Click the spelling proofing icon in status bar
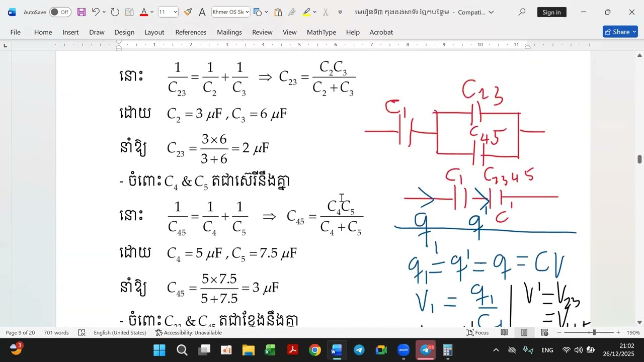Screen dimensions: 644x362 [x=81, y=332]
